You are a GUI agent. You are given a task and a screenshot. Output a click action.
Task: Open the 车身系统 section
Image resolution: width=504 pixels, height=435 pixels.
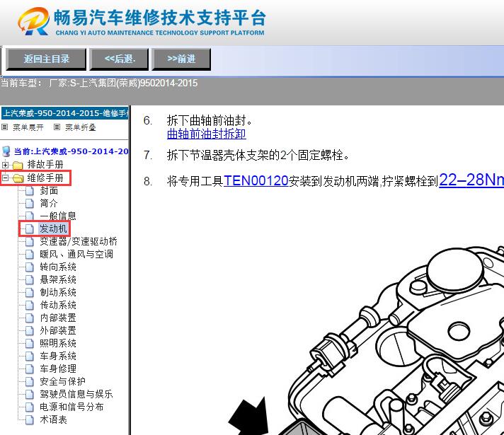tap(58, 356)
